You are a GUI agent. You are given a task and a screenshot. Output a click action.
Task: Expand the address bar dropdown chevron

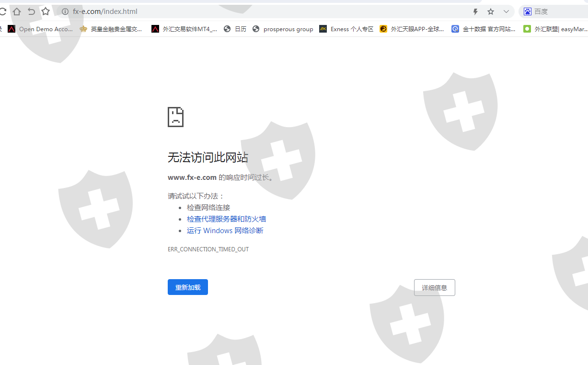tap(506, 12)
